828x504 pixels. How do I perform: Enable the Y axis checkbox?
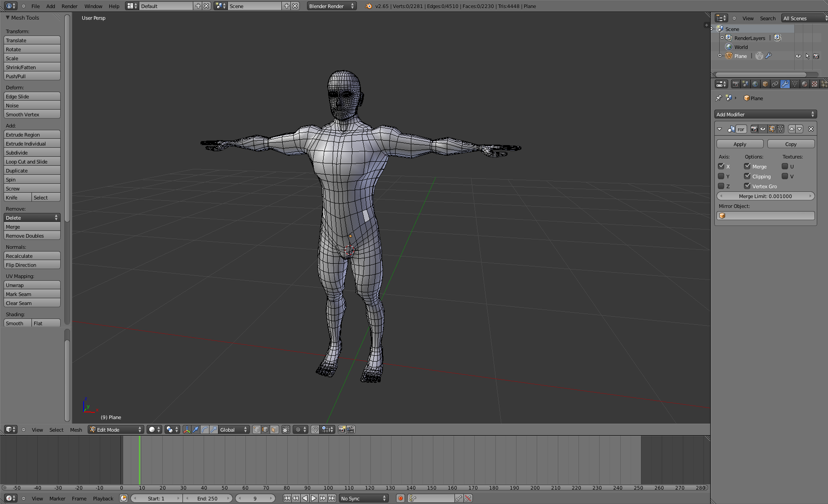721,176
